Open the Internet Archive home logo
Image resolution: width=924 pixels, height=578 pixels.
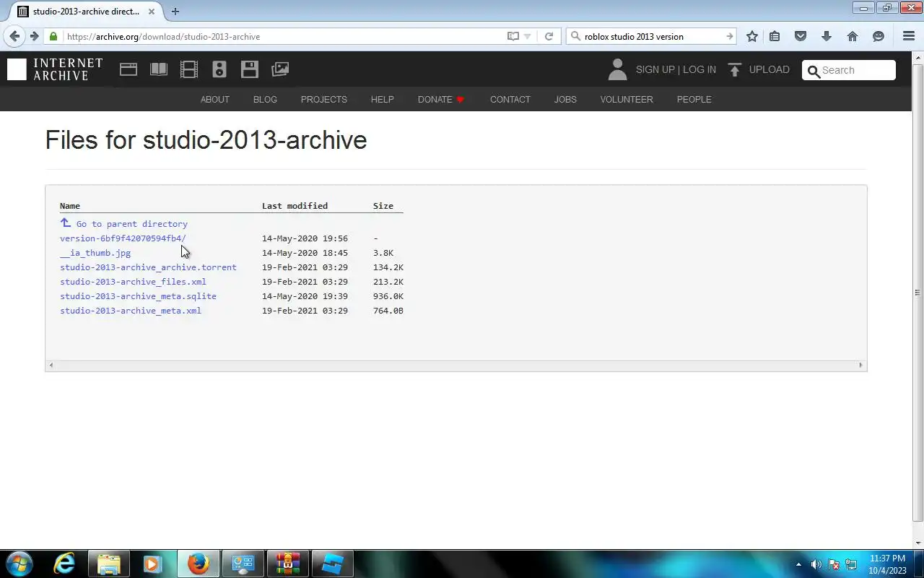coord(55,69)
